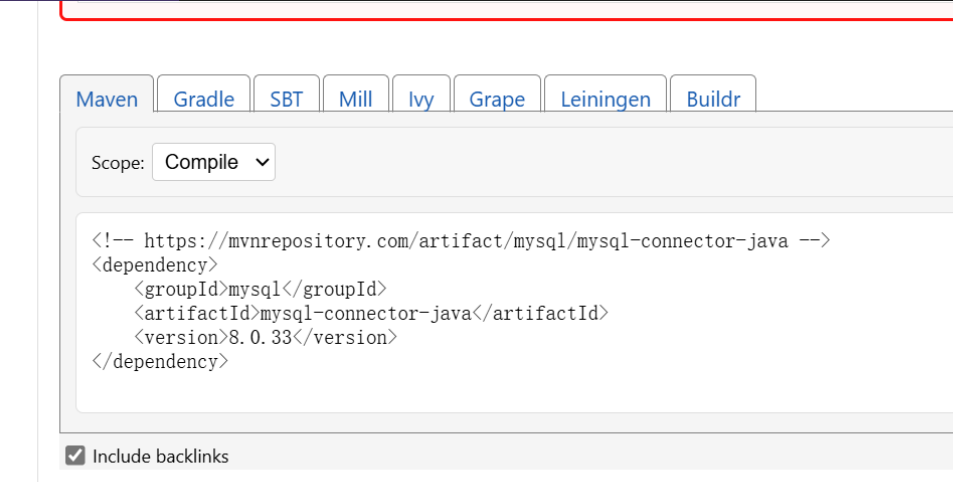Viewport: 953px width, 482px height.
Task: Click the Scope: label
Action: (x=118, y=163)
